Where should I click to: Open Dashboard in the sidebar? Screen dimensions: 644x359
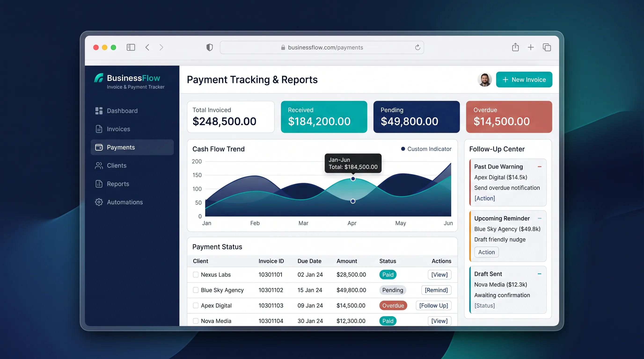tap(132, 111)
